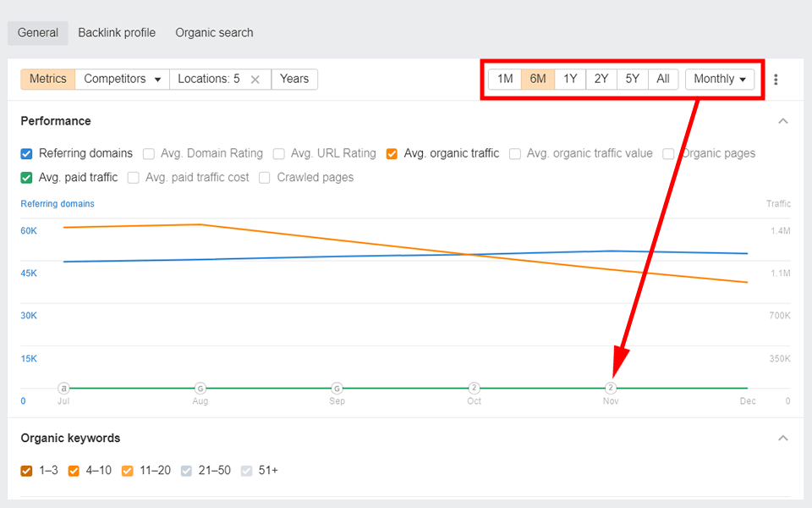
Task: Click the 1.1M traffic axis value
Action: pyautogui.click(x=781, y=273)
